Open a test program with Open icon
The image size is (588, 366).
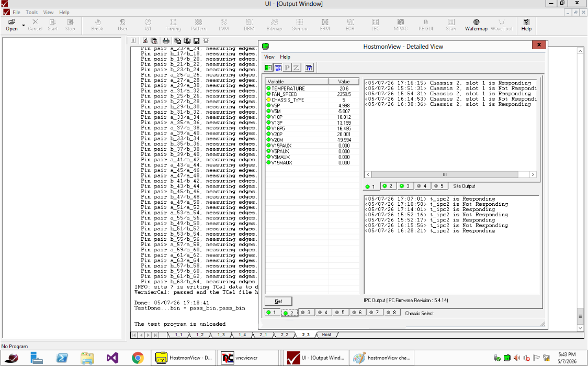12,25
